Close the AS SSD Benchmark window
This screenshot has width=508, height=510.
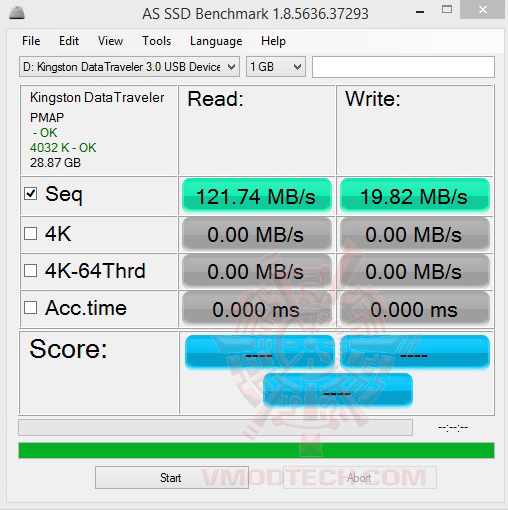pyautogui.click(x=483, y=10)
